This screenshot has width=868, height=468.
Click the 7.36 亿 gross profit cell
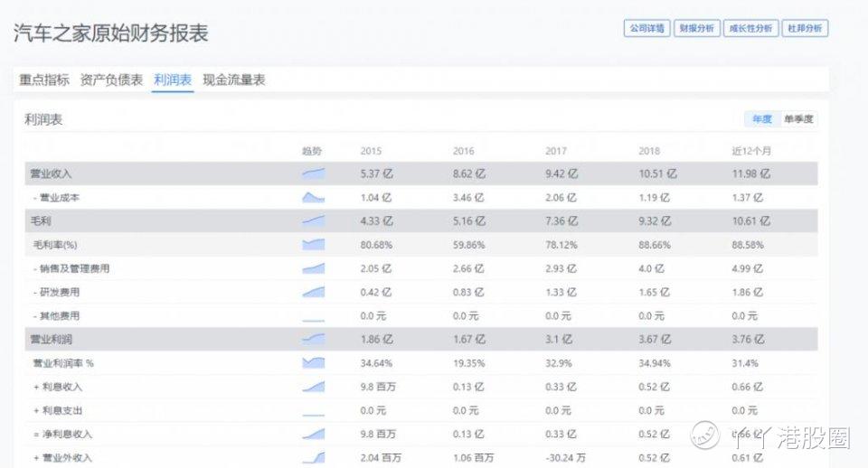(x=561, y=220)
